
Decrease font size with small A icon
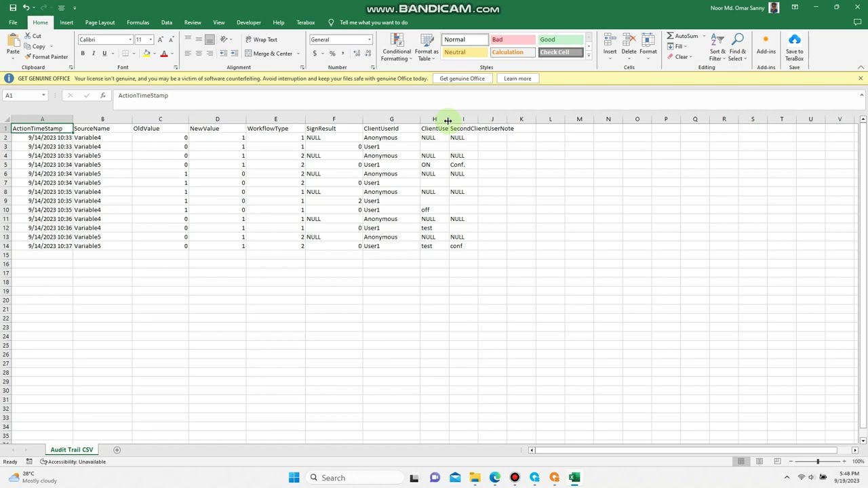[x=171, y=39]
